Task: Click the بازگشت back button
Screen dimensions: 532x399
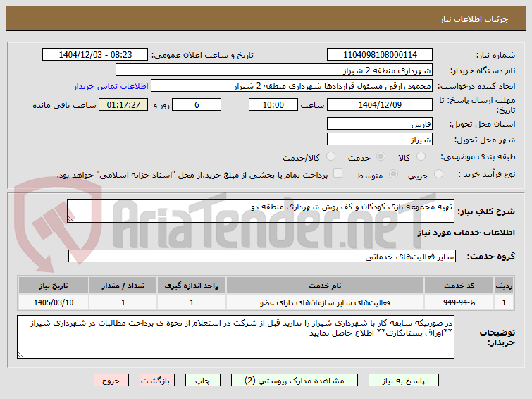Action: pyautogui.click(x=156, y=381)
